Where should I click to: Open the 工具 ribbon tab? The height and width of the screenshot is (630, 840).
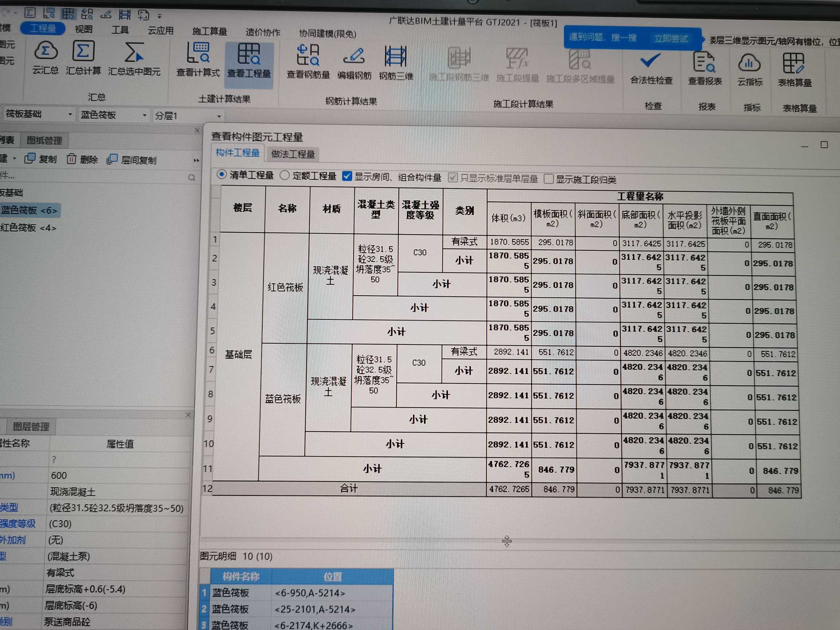point(120,30)
